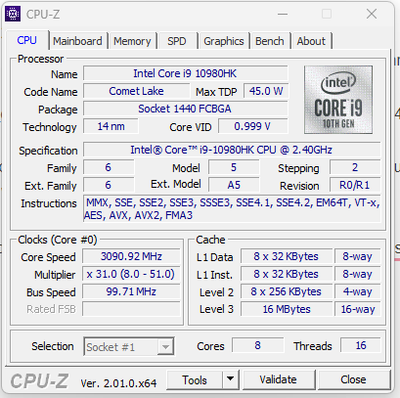The width and height of the screenshot is (400, 398).
Task: Click the Code Name value Comet Lake
Action: (136, 91)
